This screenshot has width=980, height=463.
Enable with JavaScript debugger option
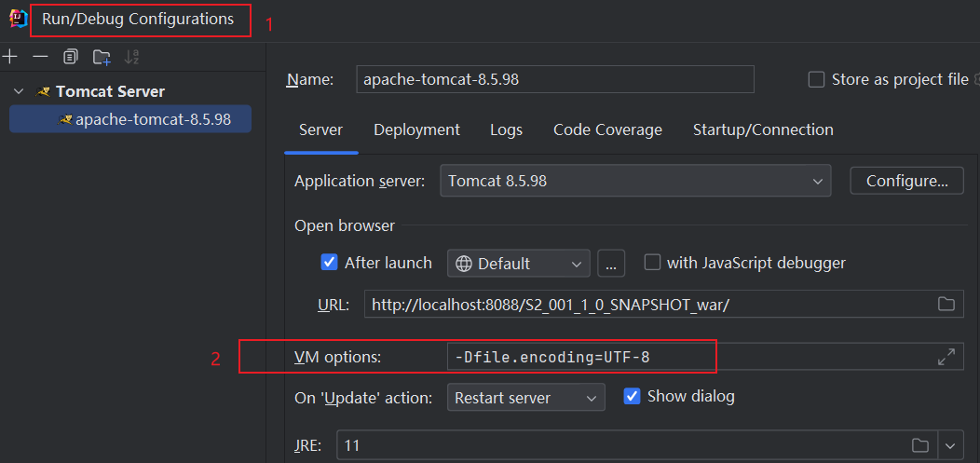point(652,263)
